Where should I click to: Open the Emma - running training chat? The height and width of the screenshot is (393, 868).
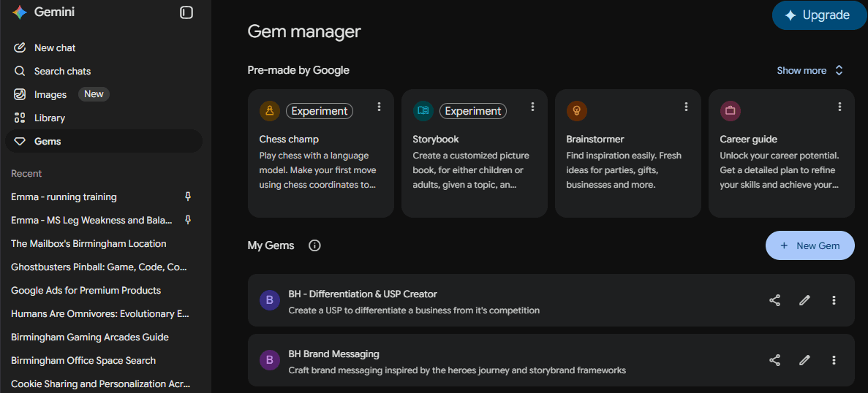(64, 196)
